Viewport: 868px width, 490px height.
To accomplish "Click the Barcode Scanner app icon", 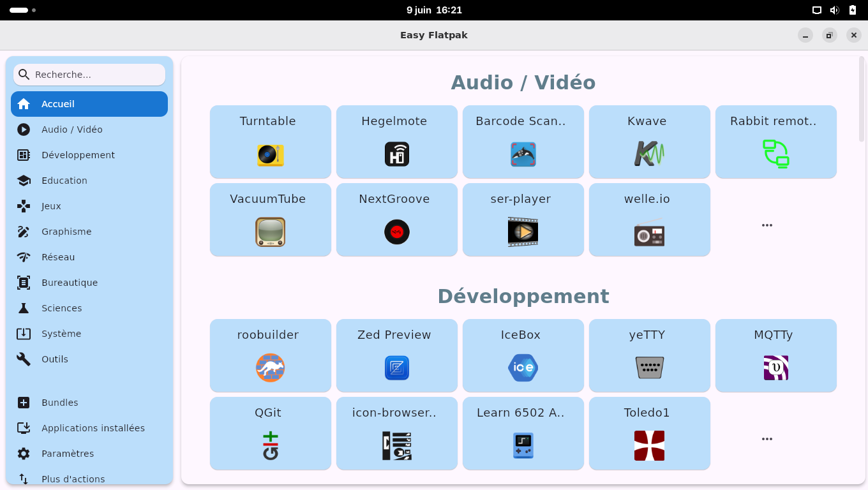I will (523, 154).
